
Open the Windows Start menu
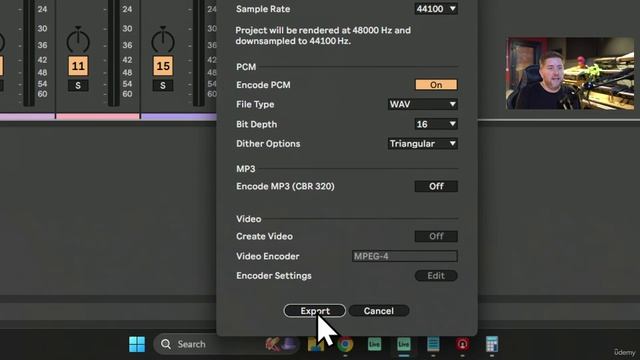137,344
